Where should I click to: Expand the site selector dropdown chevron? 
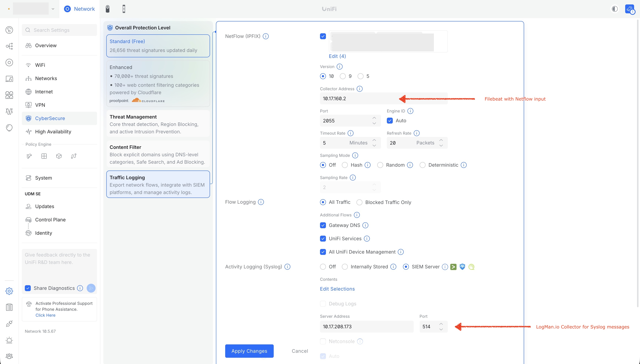(53, 9)
